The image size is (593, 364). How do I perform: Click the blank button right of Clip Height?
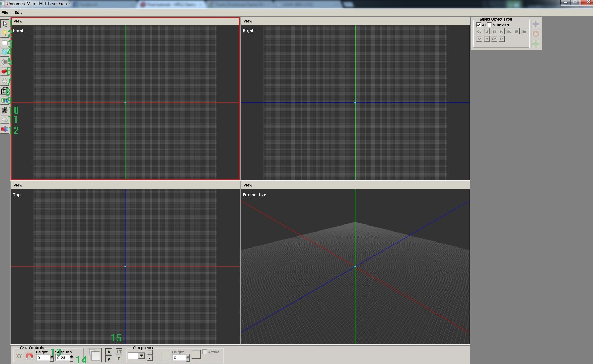196,354
